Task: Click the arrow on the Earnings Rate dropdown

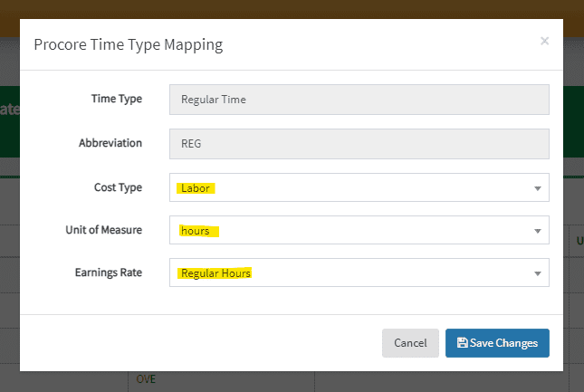Action: pos(537,273)
